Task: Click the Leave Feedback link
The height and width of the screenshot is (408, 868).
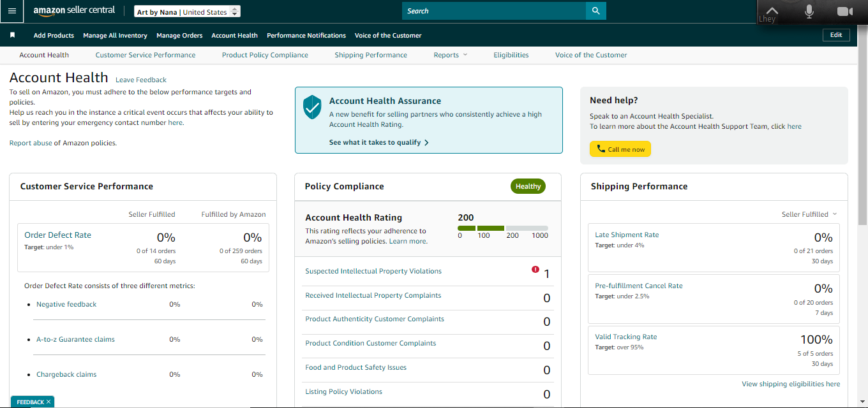Action: [141, 80]
